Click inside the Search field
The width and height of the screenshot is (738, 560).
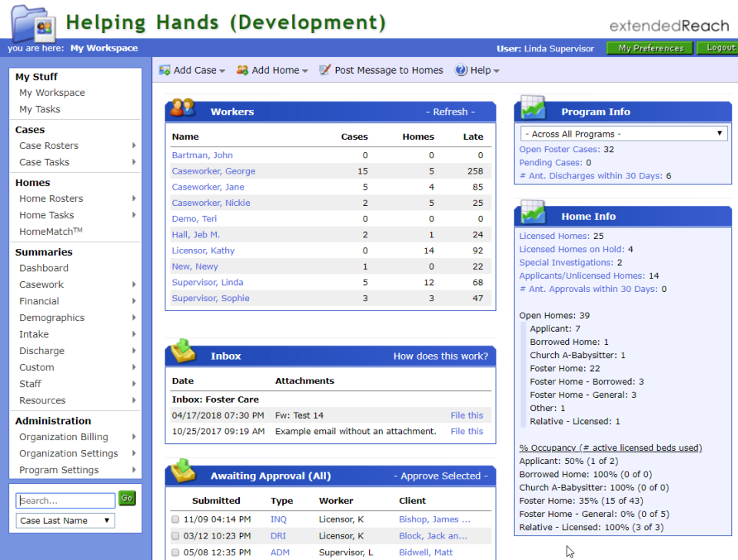click(x=65, y=500)
